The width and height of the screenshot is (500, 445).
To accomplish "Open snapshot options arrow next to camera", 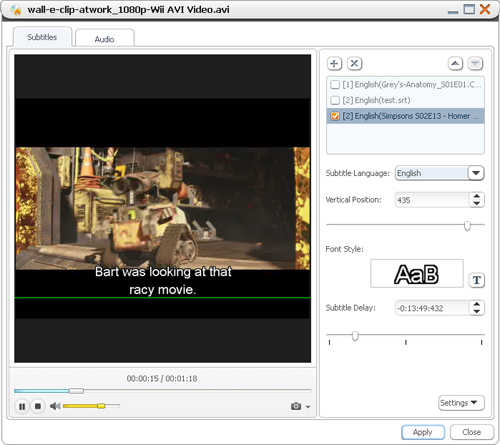I will coord(308,407).
